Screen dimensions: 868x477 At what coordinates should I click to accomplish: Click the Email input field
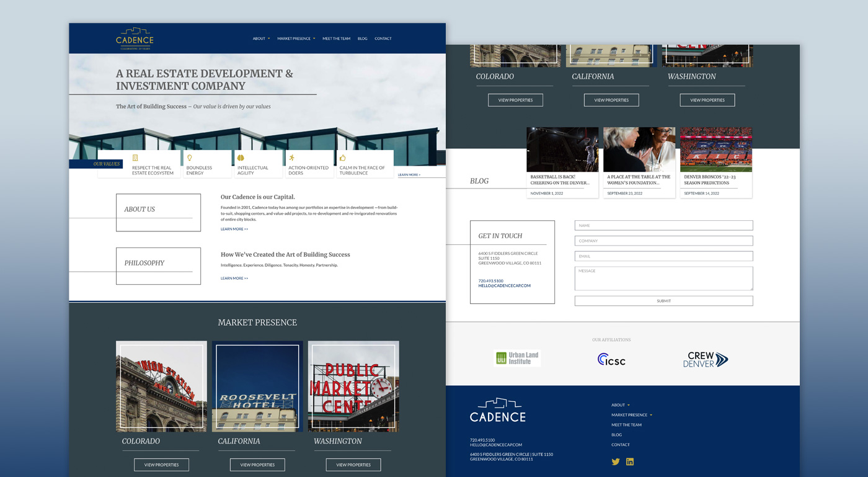(663, 256)
